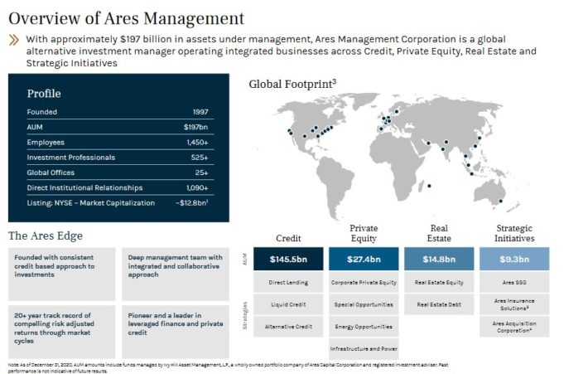
Task: Open the Ares Insurance Solutions box
Action: 514,304
